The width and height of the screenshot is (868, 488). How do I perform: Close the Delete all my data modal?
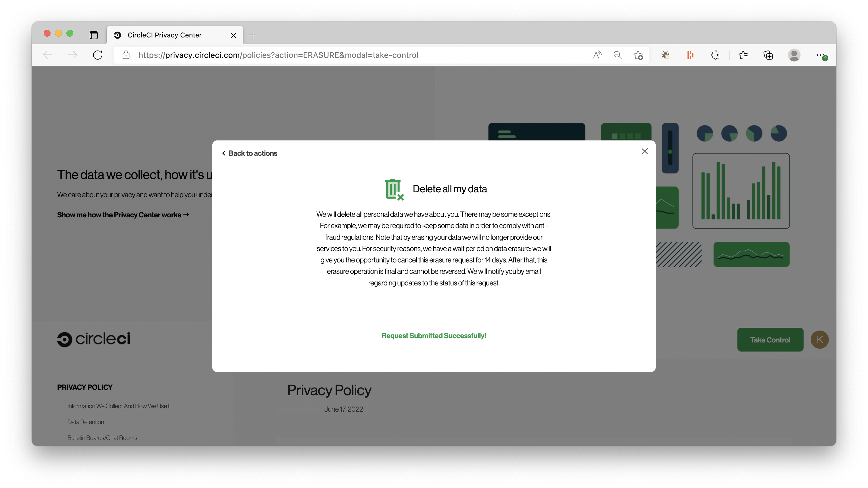coord(644,151)
